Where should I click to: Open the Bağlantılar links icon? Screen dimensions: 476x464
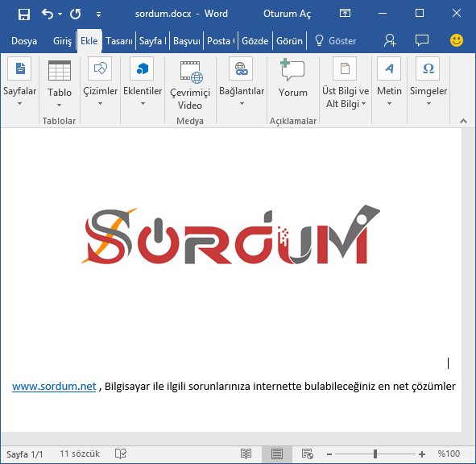(x=242, y=68)
